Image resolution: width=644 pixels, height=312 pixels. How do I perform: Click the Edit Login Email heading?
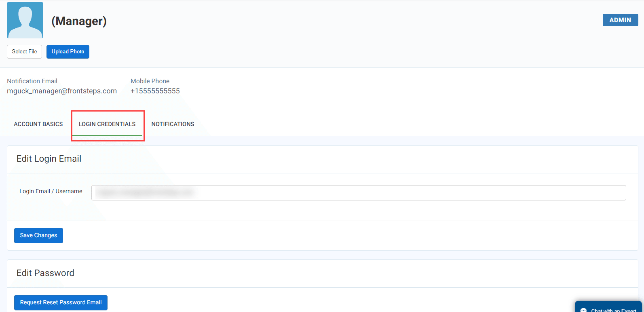click(x=49, y=159)
